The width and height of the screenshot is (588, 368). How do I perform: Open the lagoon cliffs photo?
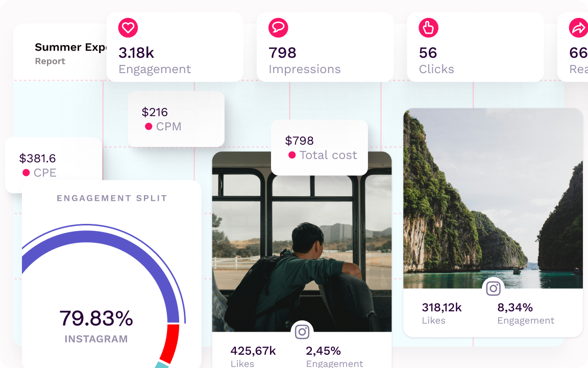click(x=493, y=199)
